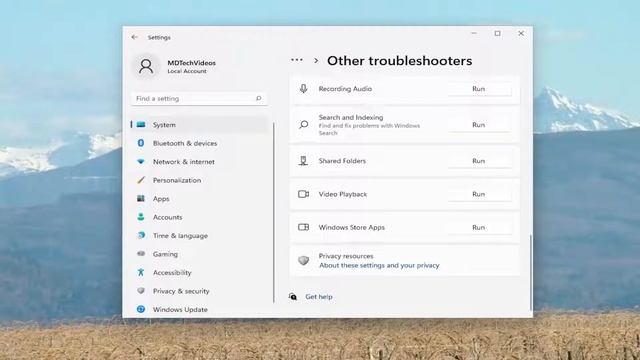This screenshot has height=360, width=640.
Task: Click the sidebar navigation scrollbar
Action: (x=273, y=212)
